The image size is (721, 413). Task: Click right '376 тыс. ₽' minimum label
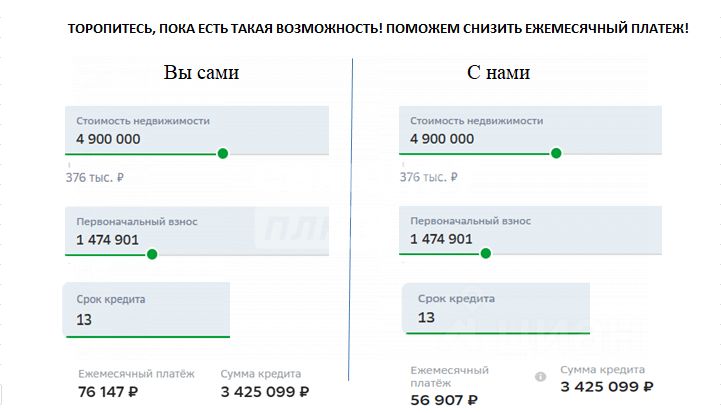coord(429,177)
